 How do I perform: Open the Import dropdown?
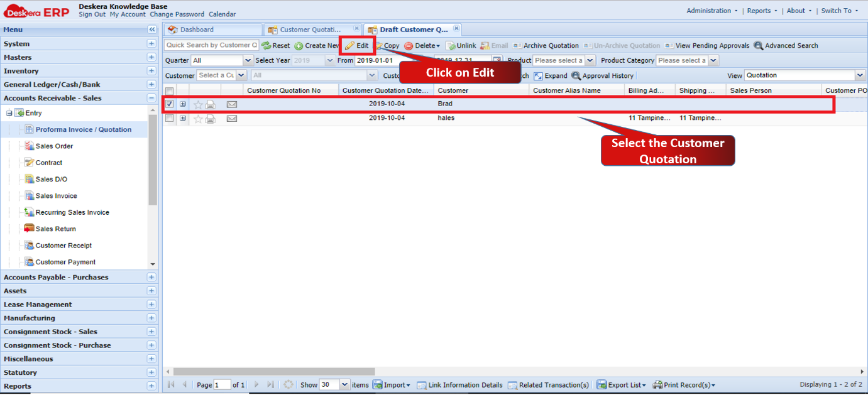coord(392,385)
